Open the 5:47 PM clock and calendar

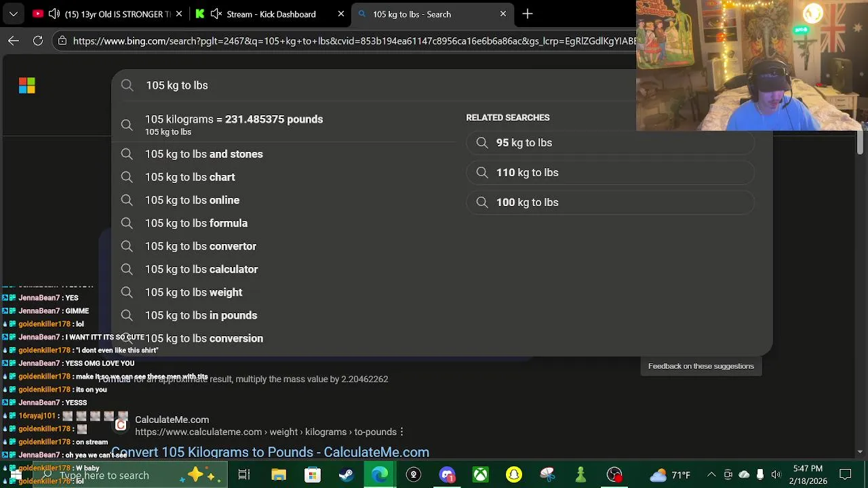click(x=808, y=474)
